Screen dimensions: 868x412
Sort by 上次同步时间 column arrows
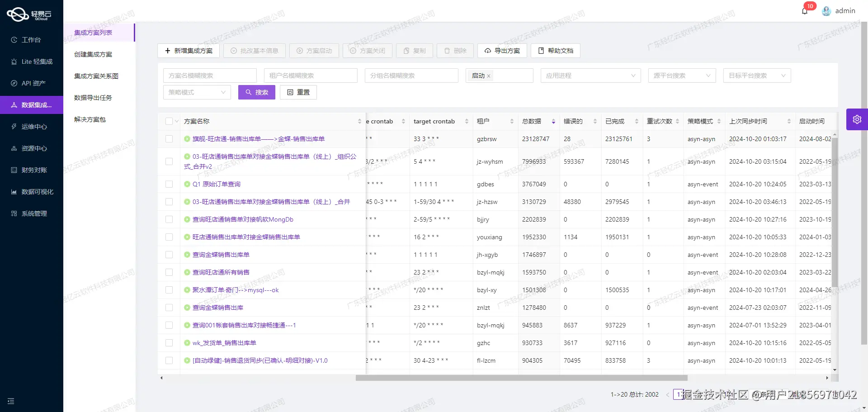point(789,121)
